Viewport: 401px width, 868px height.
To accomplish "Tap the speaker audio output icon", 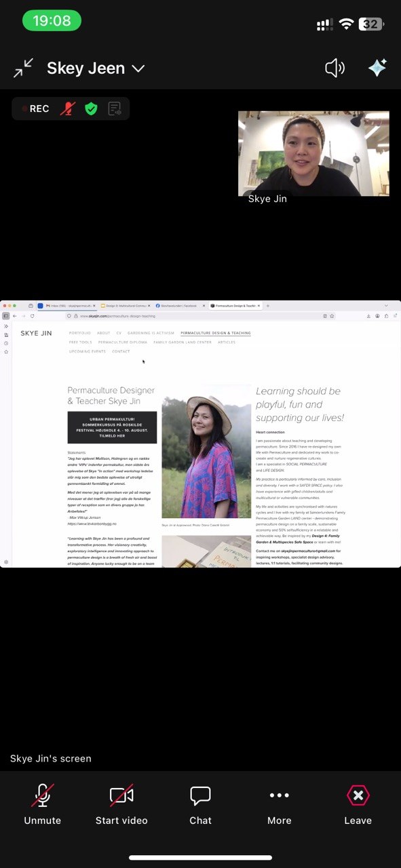I will point(335,68).
